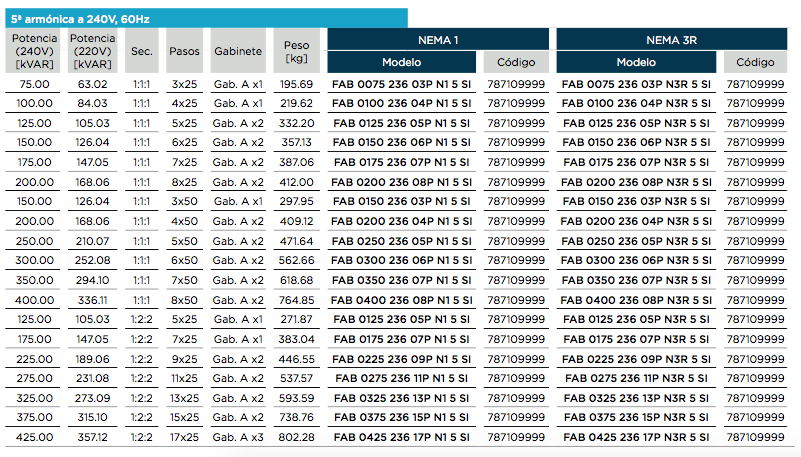
Task: Select model 'FAB 0250 236 05P N1 5 SI'
Action: click(402, 241)
